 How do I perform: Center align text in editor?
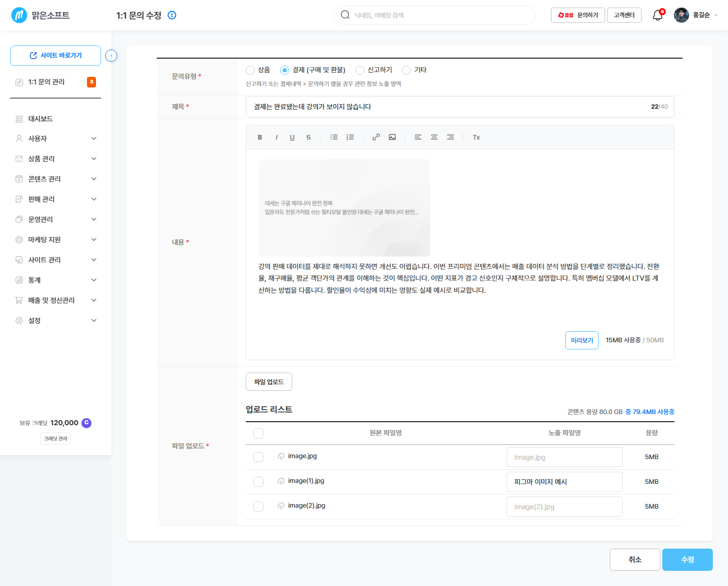[x=434, y=137]
